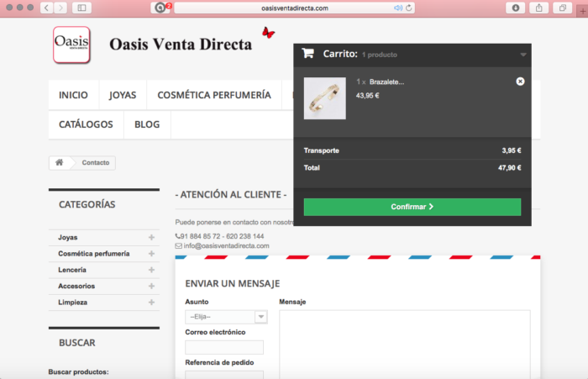588x379 pixels.
Task: Open the COSMÉTICA PERFUMERÍA menu item
Action: click(x=214, y=95)
